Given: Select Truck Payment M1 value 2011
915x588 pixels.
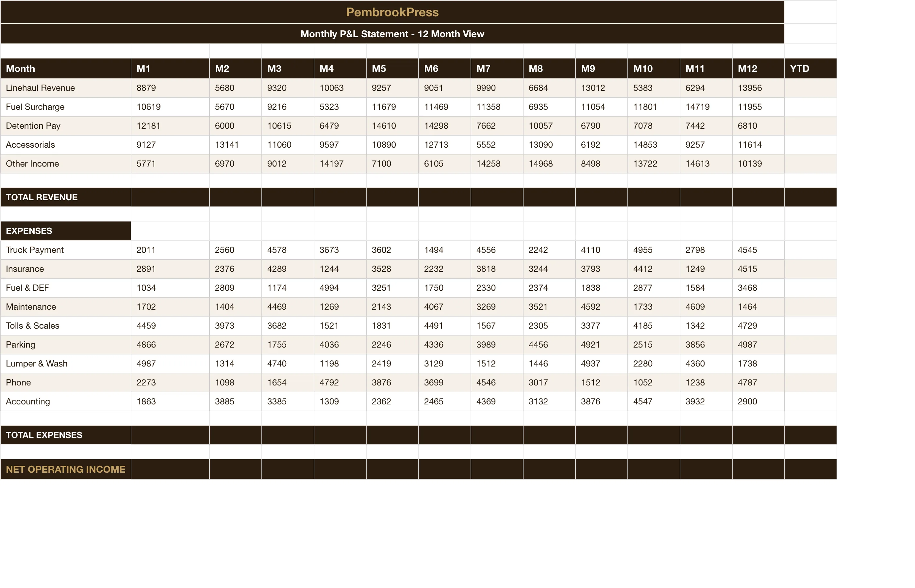Looking at the screenshot, I should click(x=170, y=250).
